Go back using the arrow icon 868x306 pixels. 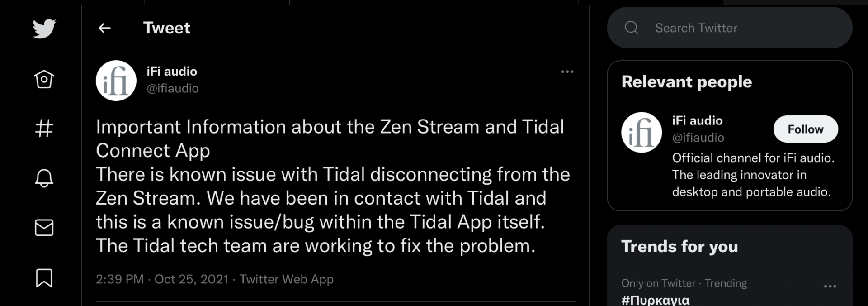point(104,28)
